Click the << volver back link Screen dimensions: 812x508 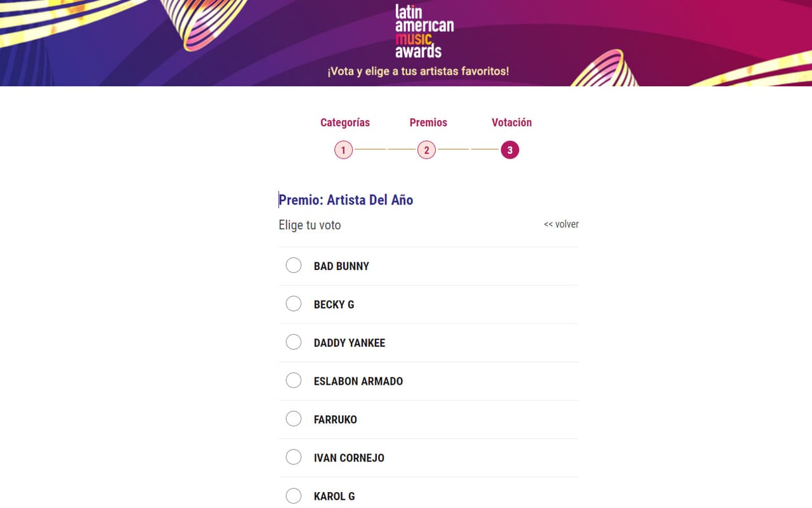coord(561,224)
